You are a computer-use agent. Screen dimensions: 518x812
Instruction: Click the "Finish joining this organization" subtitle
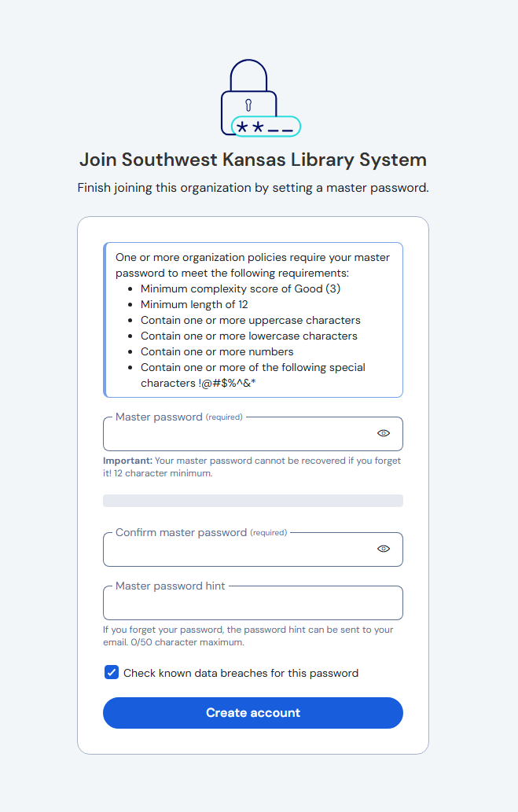click(253, 187)
